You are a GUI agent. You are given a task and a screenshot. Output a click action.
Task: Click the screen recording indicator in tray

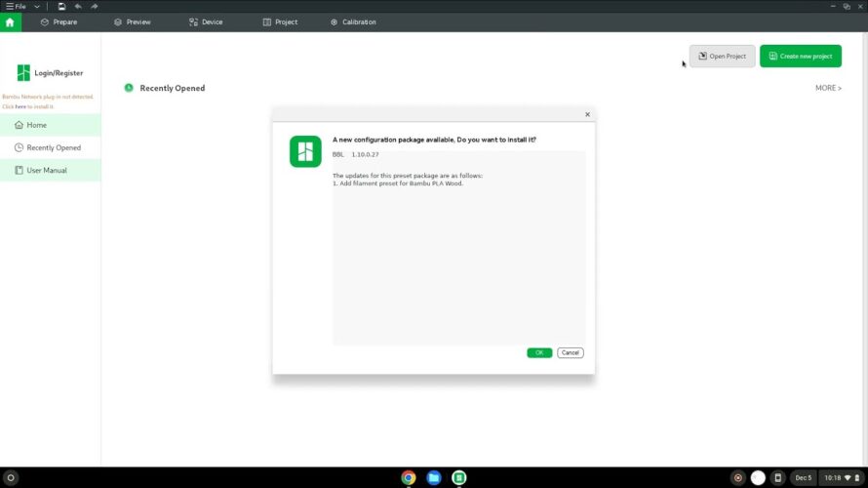tap(738, 477)
